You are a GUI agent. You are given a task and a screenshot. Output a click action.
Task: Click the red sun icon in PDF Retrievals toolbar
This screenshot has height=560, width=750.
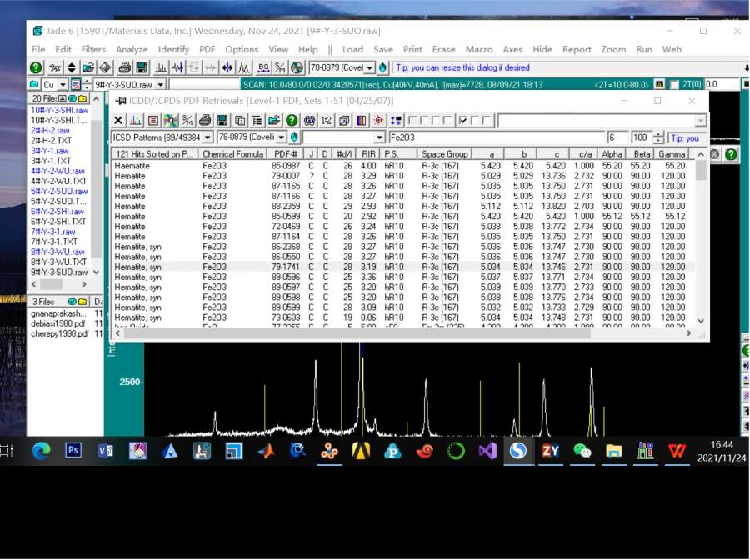pos(378,121)
